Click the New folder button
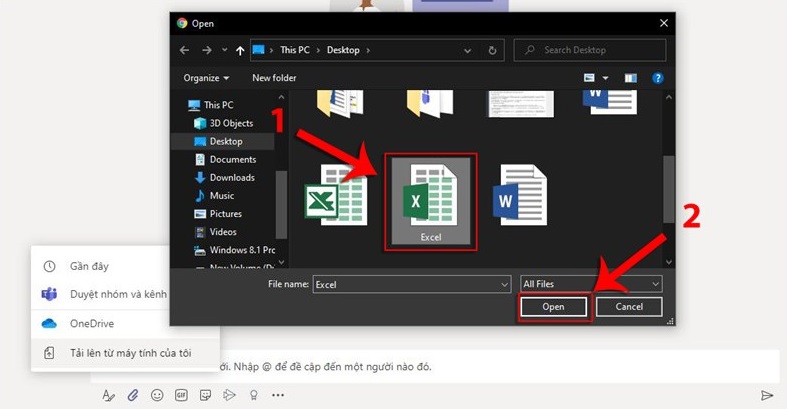This screenshot has width=787, height=409. pyautogui.click(x=274, y=78)
